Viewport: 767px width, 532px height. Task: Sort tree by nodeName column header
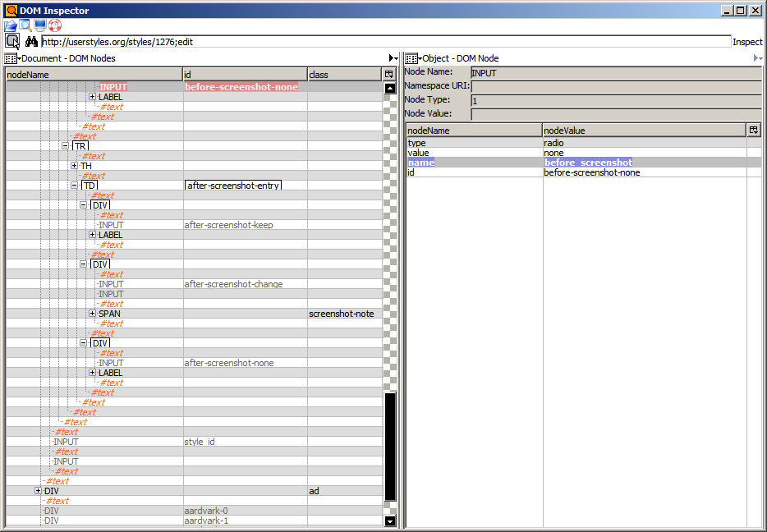point(94,75)
